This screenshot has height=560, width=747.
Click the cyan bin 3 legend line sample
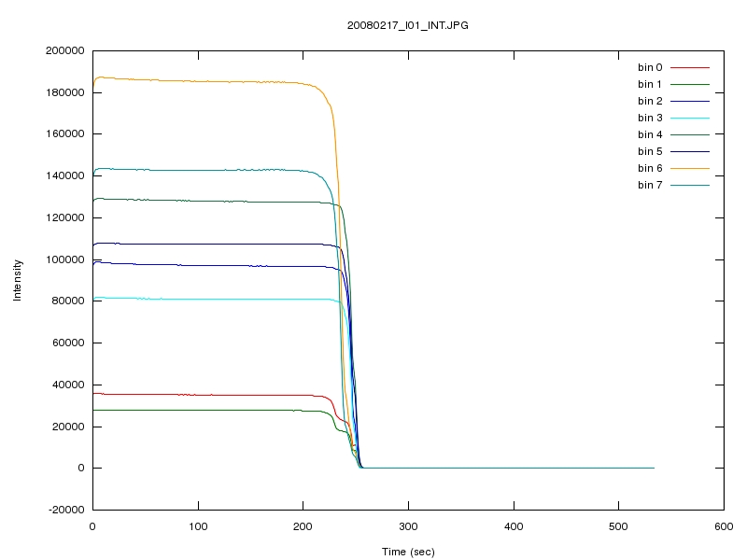[x=690, y=119]
